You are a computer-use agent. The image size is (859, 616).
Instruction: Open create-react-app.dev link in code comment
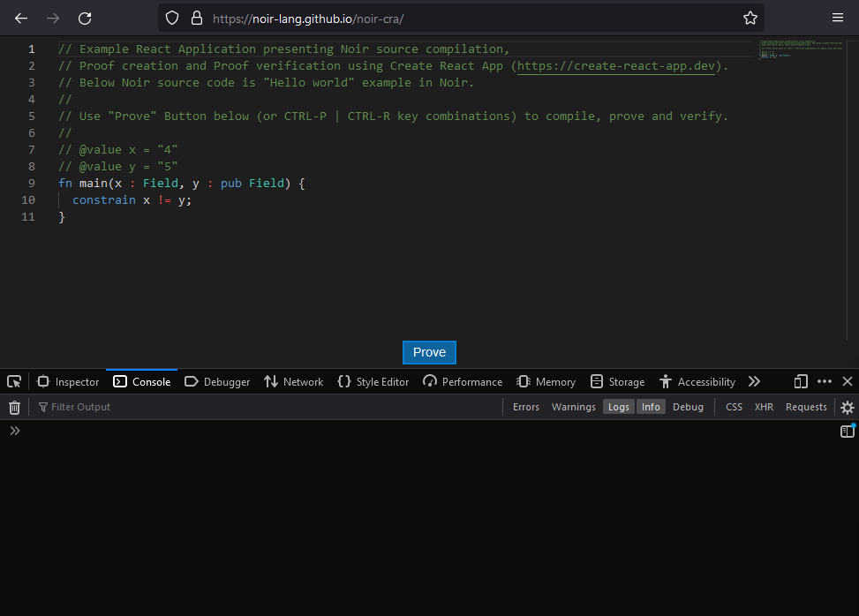point(615,65)
